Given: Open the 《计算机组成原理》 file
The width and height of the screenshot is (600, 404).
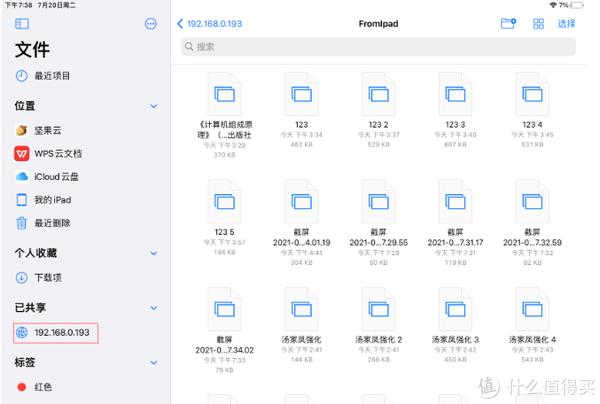Looking at the screenshot, I should click(x=225, y=115).
